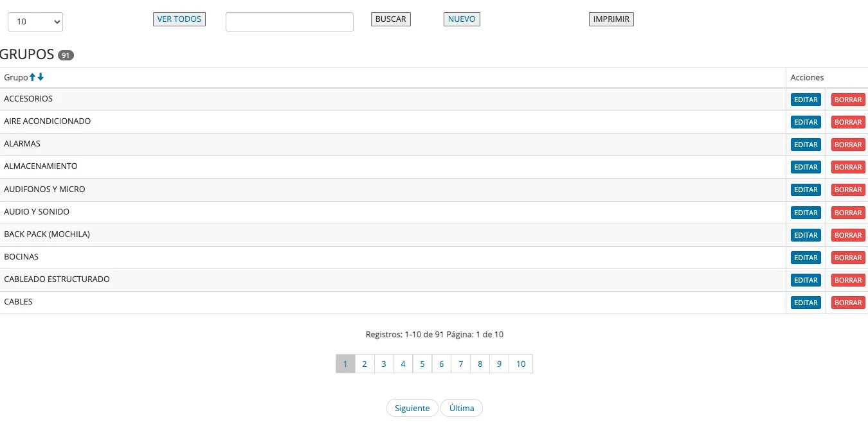Focus the search text field

[289, 21]
